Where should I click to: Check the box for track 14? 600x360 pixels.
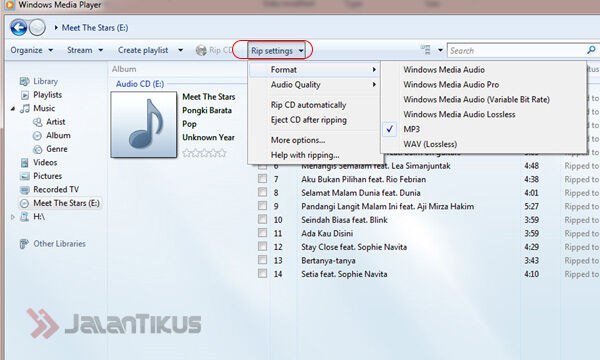pyautogui.click(x=262, y=274)
